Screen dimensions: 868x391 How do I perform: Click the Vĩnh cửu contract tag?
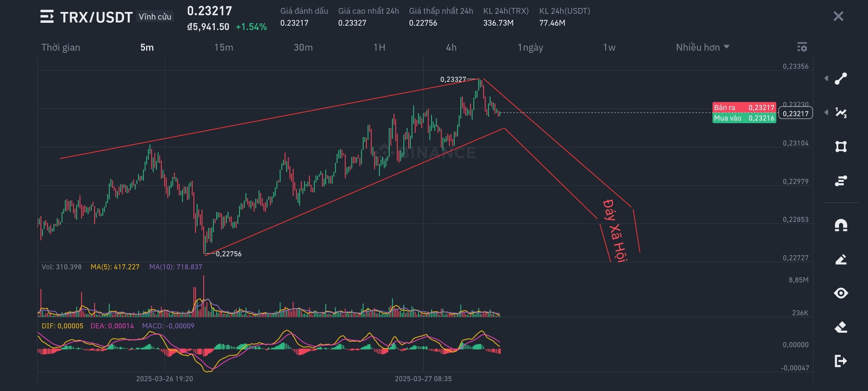[x=155, y=17]
